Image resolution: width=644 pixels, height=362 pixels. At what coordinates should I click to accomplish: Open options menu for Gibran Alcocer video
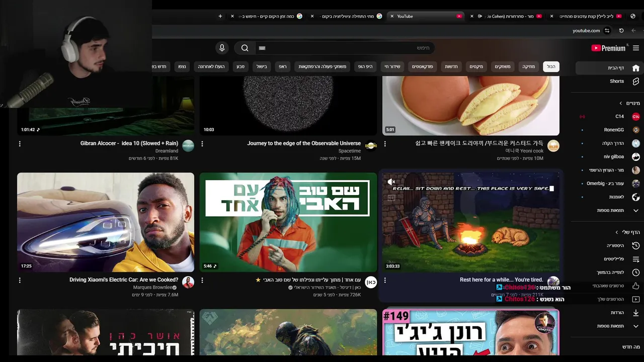click(x=20, y=144)
